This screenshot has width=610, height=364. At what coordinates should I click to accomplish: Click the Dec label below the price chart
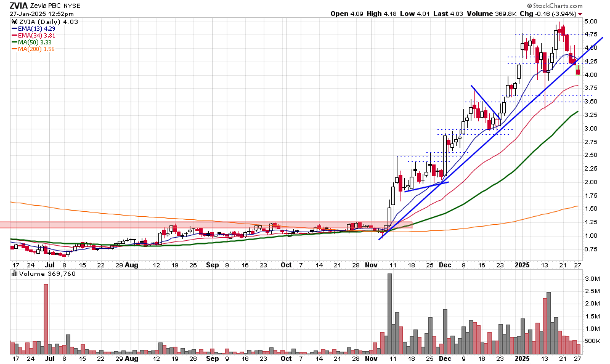click(445, 265)
